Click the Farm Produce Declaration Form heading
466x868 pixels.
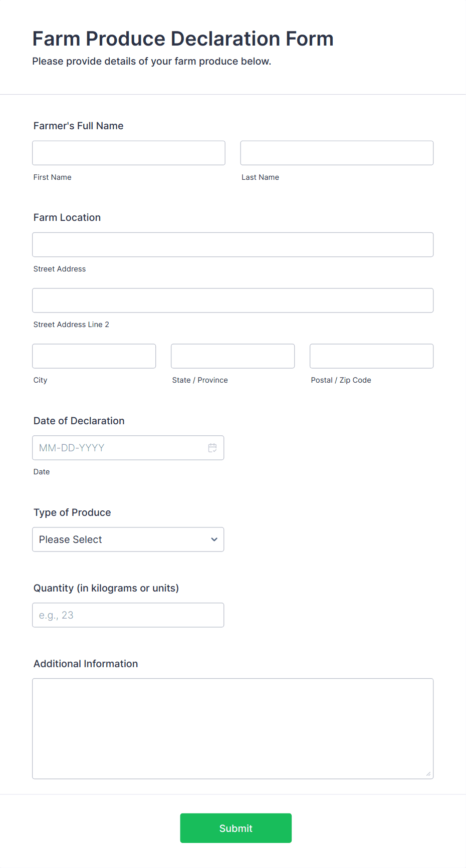tap(183, 39)
